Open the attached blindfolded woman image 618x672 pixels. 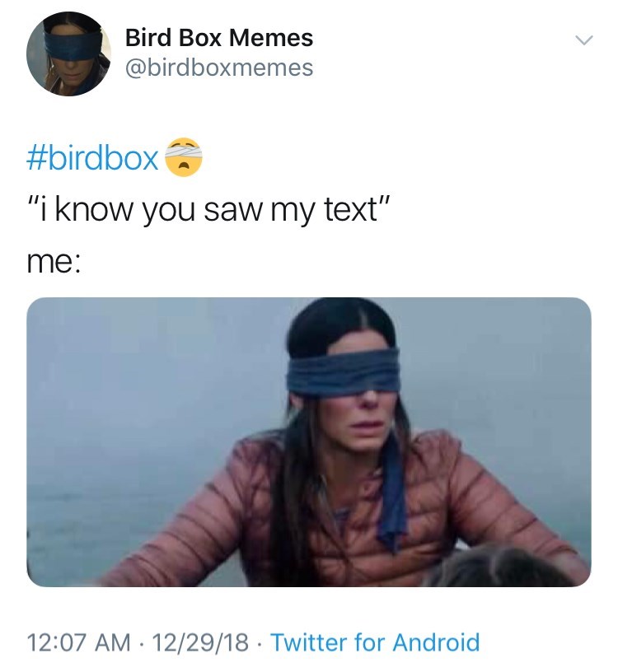(309, 442)
